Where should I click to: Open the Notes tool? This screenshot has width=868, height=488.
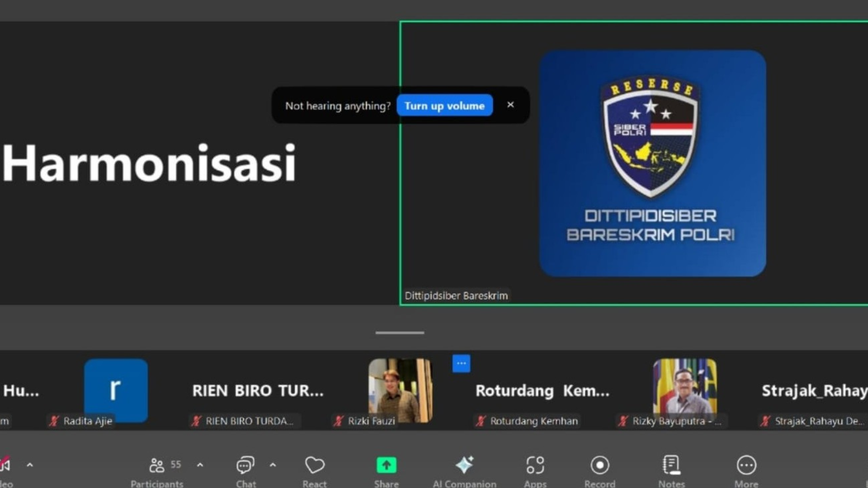point(671,471)
